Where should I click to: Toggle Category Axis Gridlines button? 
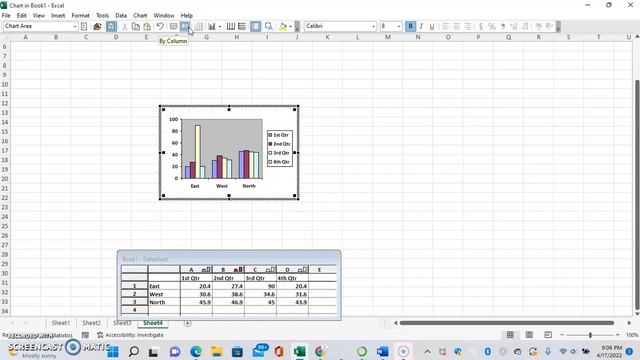(x=231, y=26)
